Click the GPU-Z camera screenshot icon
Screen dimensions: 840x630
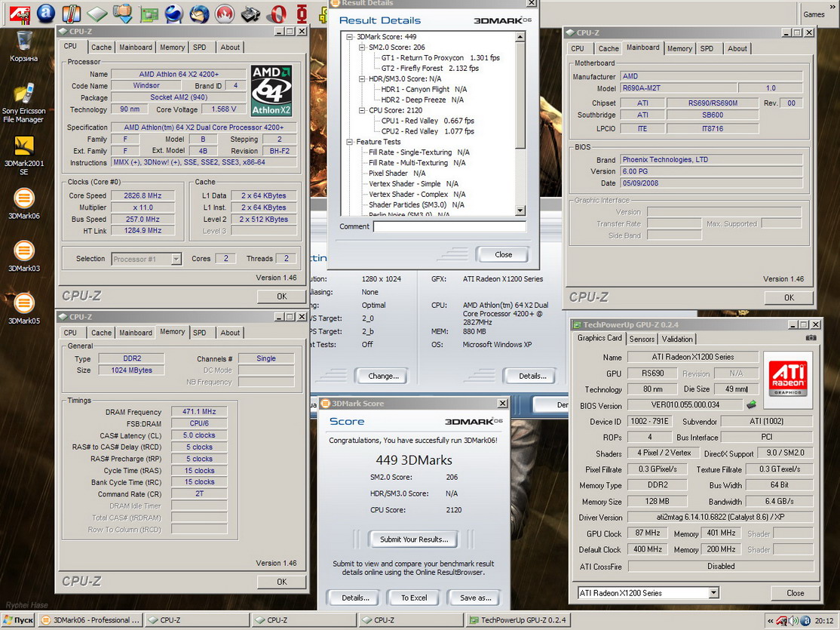(811, 338)
